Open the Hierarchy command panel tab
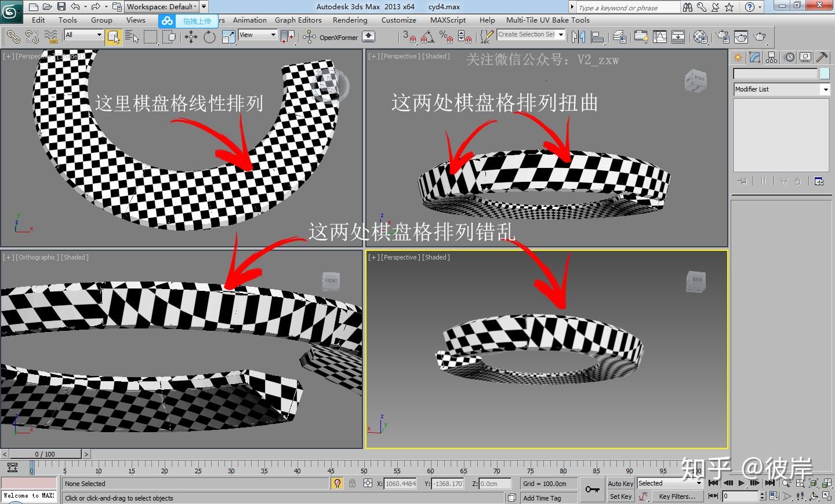Viewport: 835px width, 504px height. (x=771, y=57)
